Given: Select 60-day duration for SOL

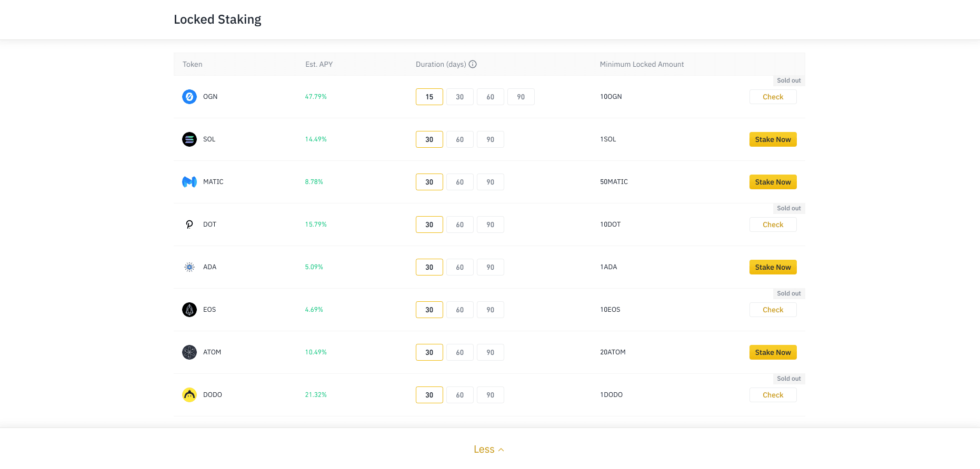Looking at the screenshot, I should (459, 139).
